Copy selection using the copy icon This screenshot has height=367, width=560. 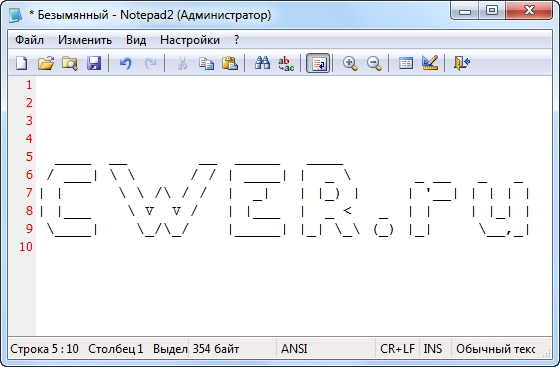206,63
